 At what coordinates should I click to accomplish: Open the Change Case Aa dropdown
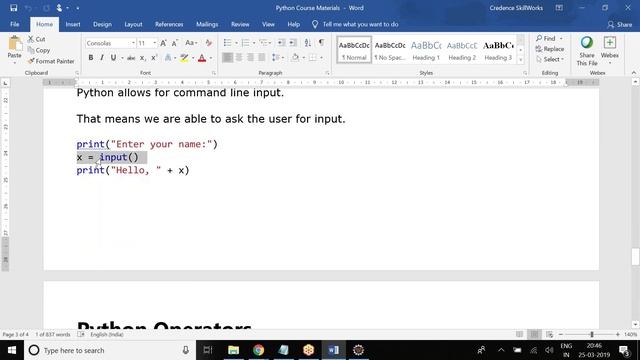[191, 43]
